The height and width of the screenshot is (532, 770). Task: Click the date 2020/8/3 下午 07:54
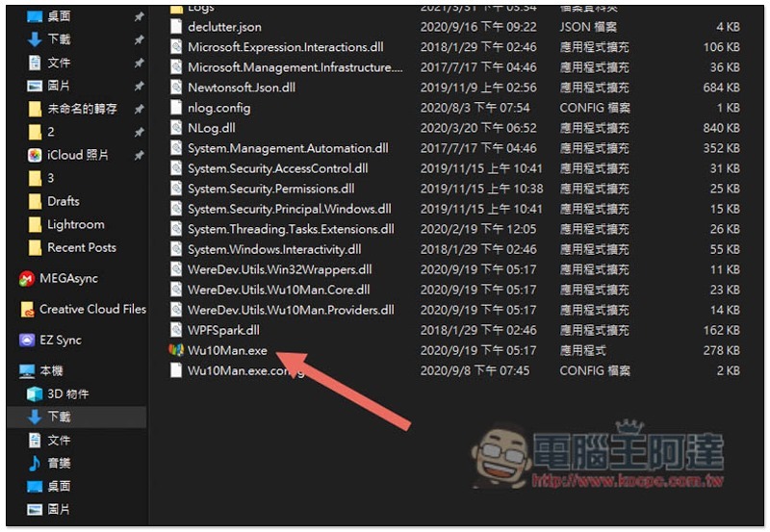click(475, 108)
